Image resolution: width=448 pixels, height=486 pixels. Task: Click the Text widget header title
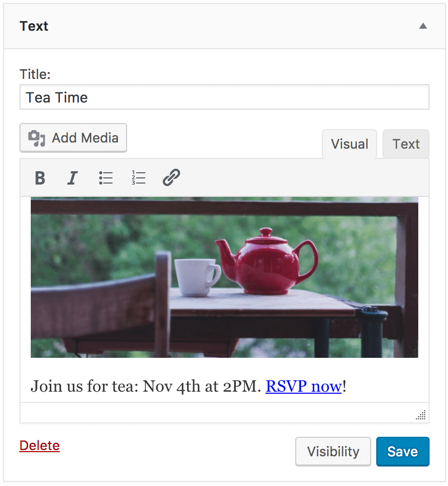tap(34, 26)
